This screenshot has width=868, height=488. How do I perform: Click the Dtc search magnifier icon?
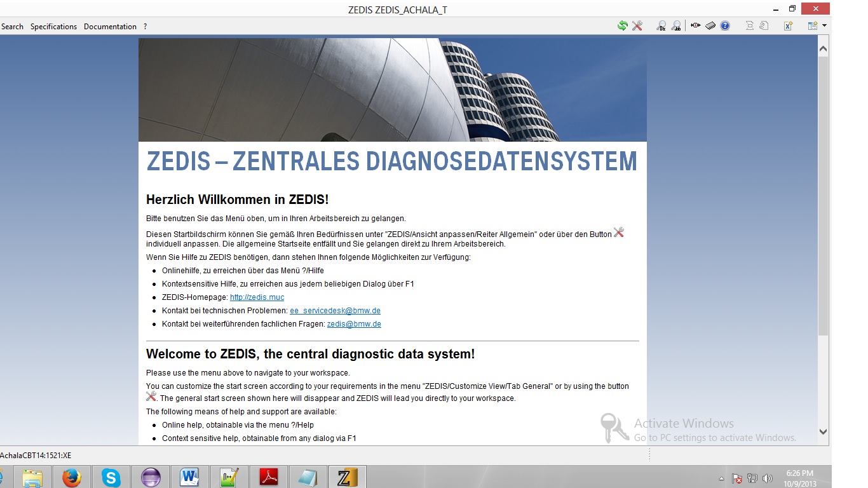pos(661,26)
